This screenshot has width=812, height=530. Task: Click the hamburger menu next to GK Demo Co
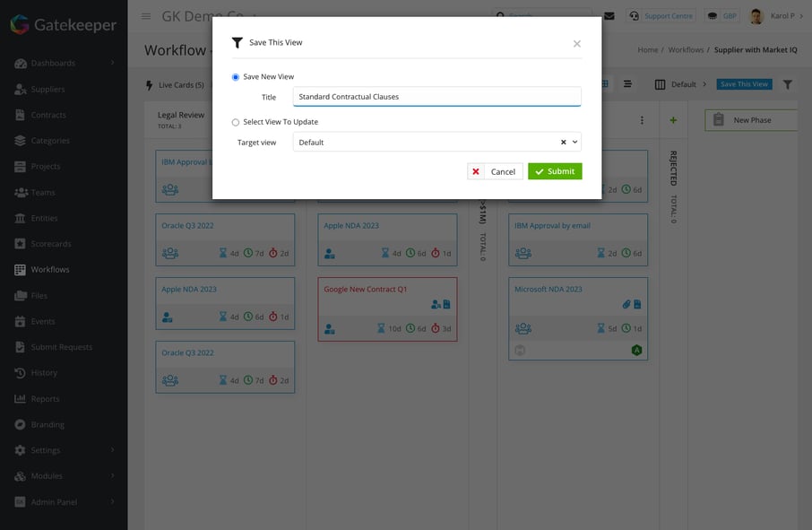pyautogui.click(x=145, y=15)
